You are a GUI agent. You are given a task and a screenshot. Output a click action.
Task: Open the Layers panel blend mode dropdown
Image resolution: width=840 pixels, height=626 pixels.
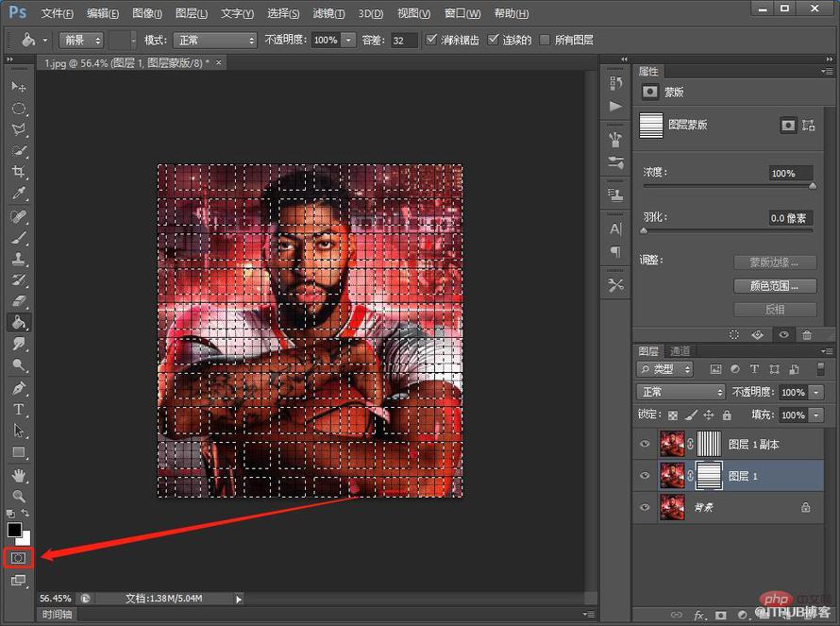pos(680,392)
